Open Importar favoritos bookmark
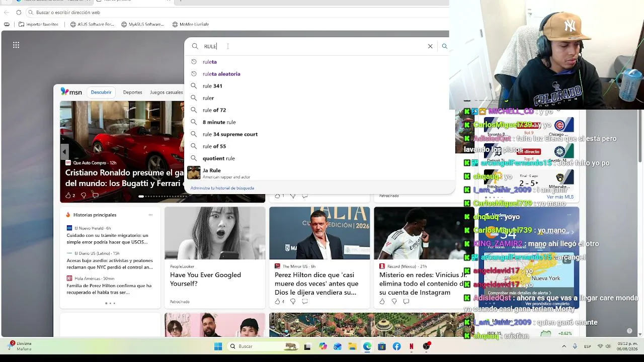Viewport: 644px width, 362px height. (39, 24)
